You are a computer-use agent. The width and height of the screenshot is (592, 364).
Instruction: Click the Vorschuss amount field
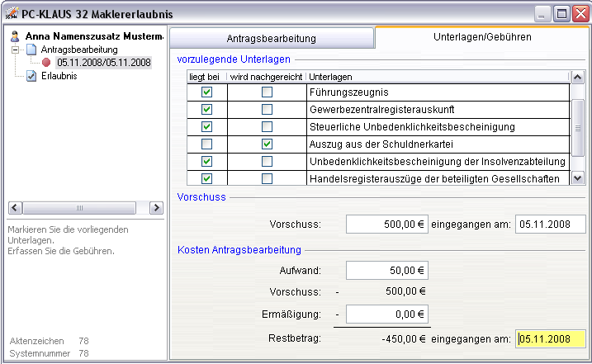(386, 225)
